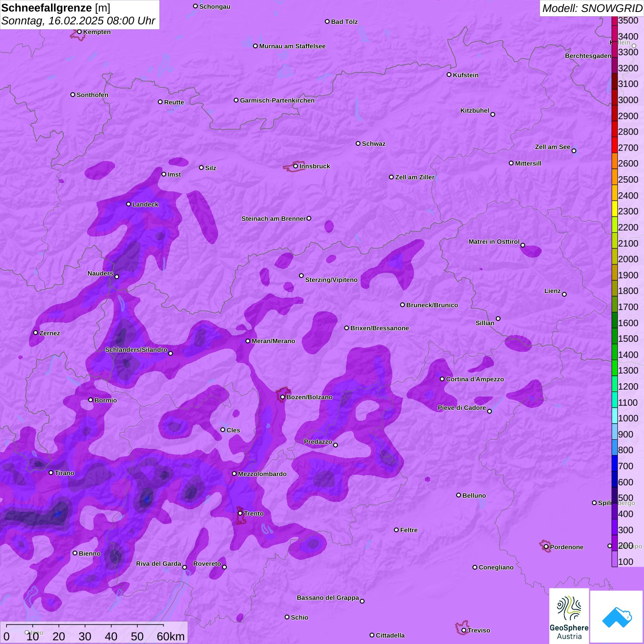
Task: Click the 'Schneefallgrenze [m]' title
Action: coord(56,8)
